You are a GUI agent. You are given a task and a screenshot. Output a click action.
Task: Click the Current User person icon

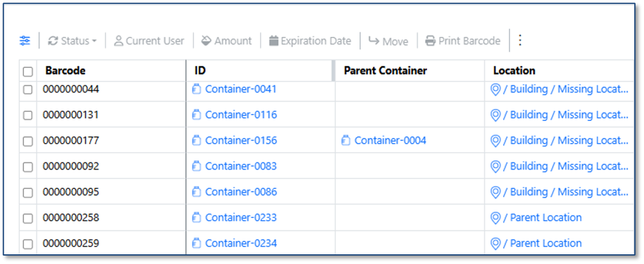pos(118,41)
